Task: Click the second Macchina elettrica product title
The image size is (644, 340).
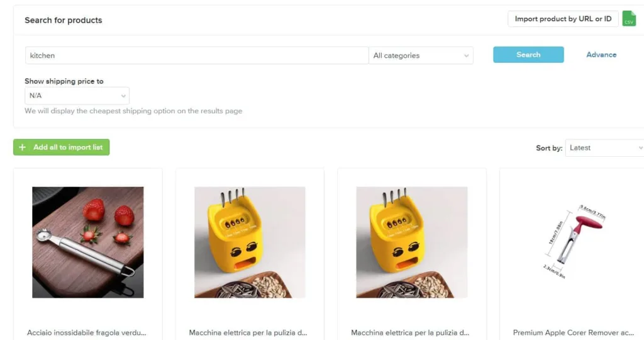Action: (248, 332)
